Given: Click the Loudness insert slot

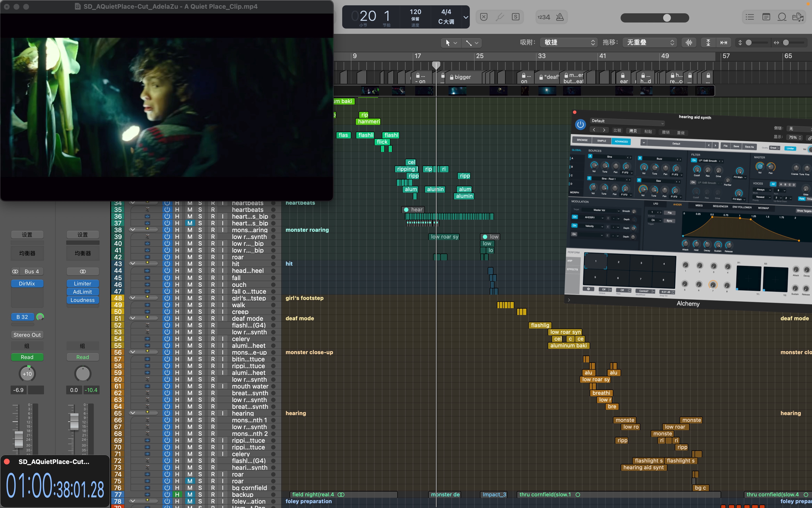Looking at the screenshot, I should (83, 300).
